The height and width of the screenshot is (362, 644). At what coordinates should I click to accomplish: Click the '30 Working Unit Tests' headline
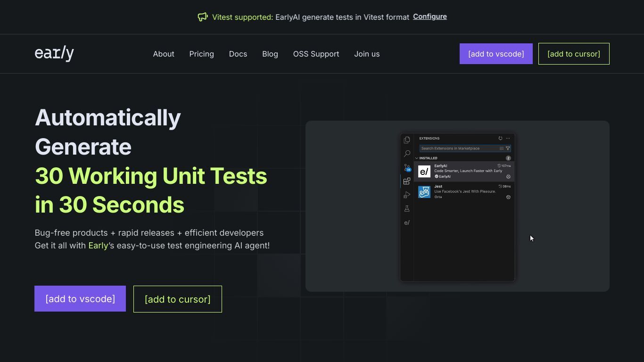coord(151,176)
